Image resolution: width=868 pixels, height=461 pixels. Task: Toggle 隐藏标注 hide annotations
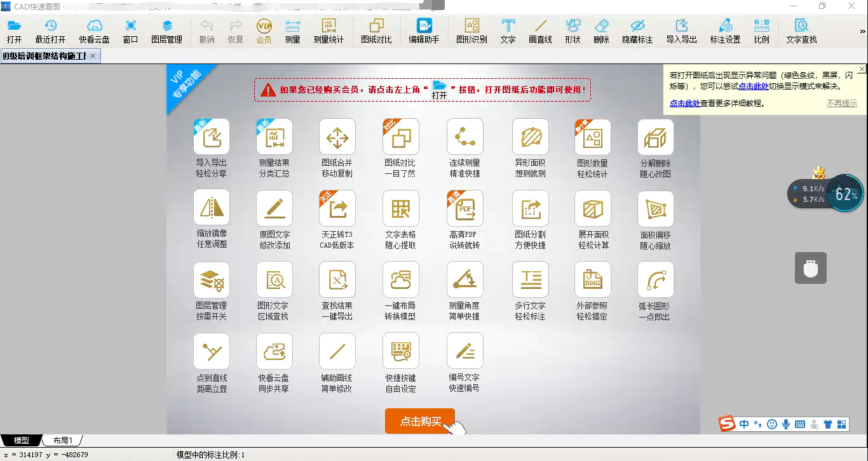(637, 31)
